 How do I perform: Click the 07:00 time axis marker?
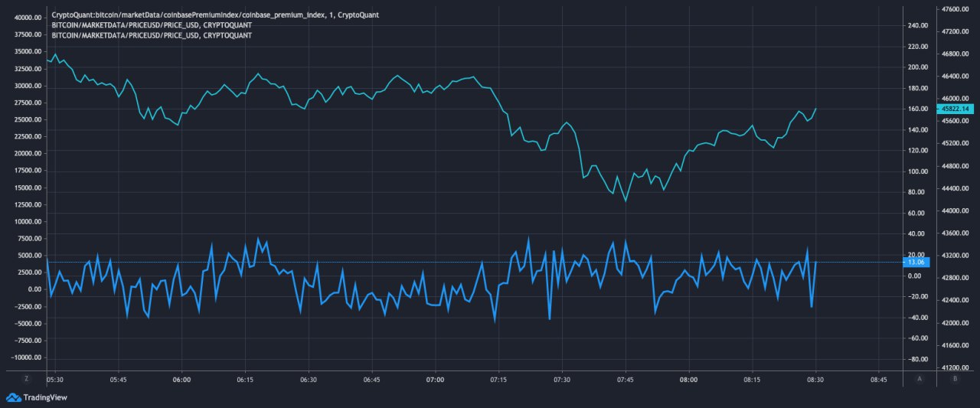[435, 379]
